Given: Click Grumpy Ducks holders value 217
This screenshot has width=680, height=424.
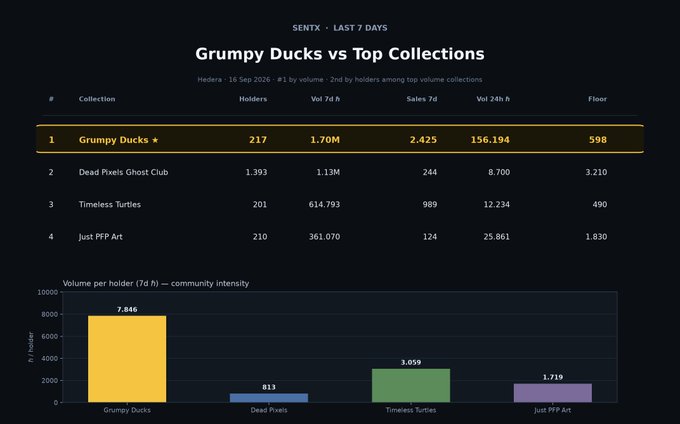Looking at the screenshot, I should pyautogui.click(x=258, y=140).
